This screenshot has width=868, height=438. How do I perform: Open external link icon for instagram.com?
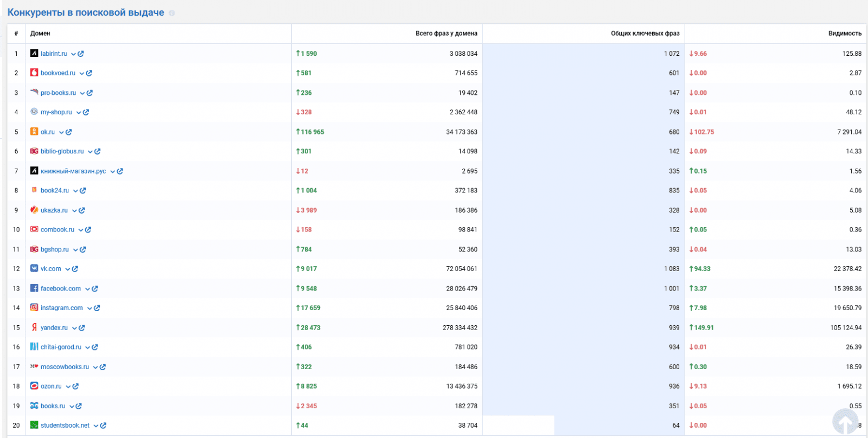coord(97,308)
